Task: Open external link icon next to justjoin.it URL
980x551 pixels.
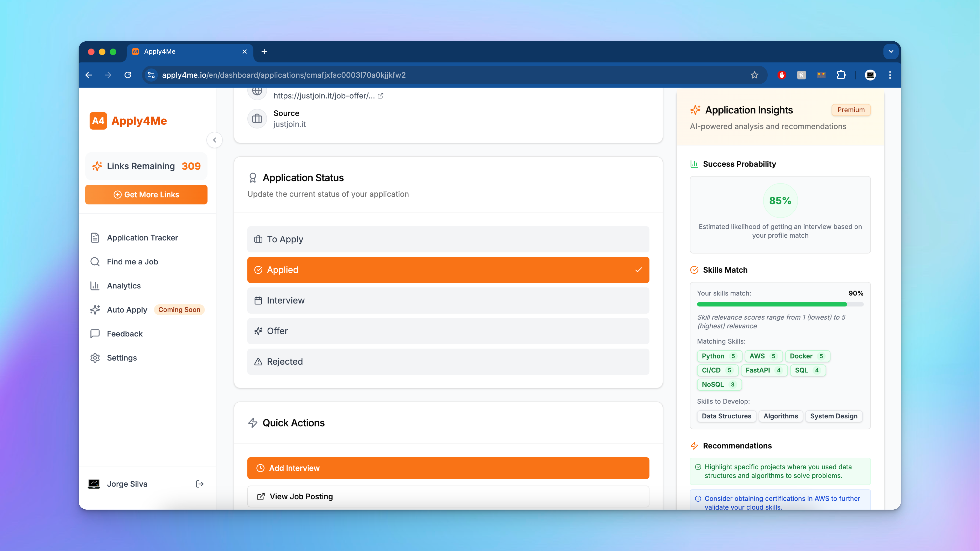Action: click(x=380, y=96)
